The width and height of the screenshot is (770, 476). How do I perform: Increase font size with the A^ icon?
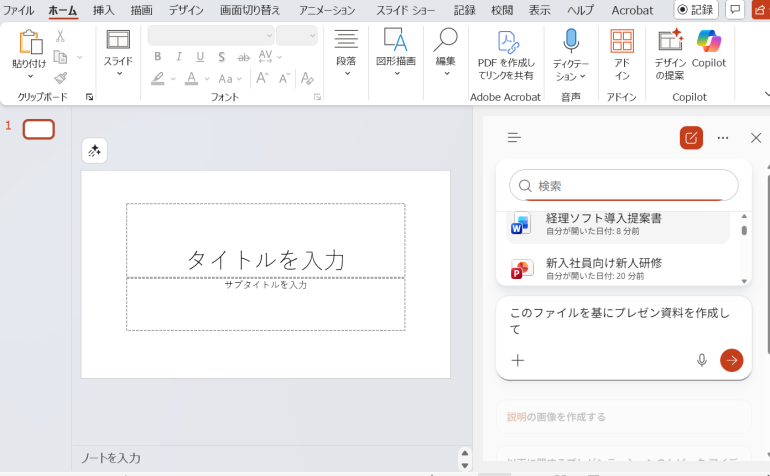click(262, 78)
